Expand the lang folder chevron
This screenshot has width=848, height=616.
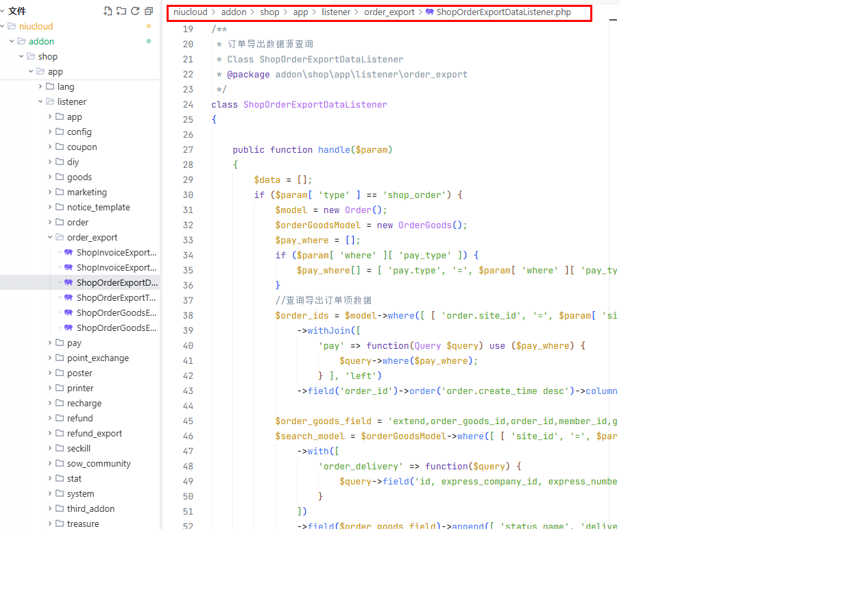coord(40,86)
